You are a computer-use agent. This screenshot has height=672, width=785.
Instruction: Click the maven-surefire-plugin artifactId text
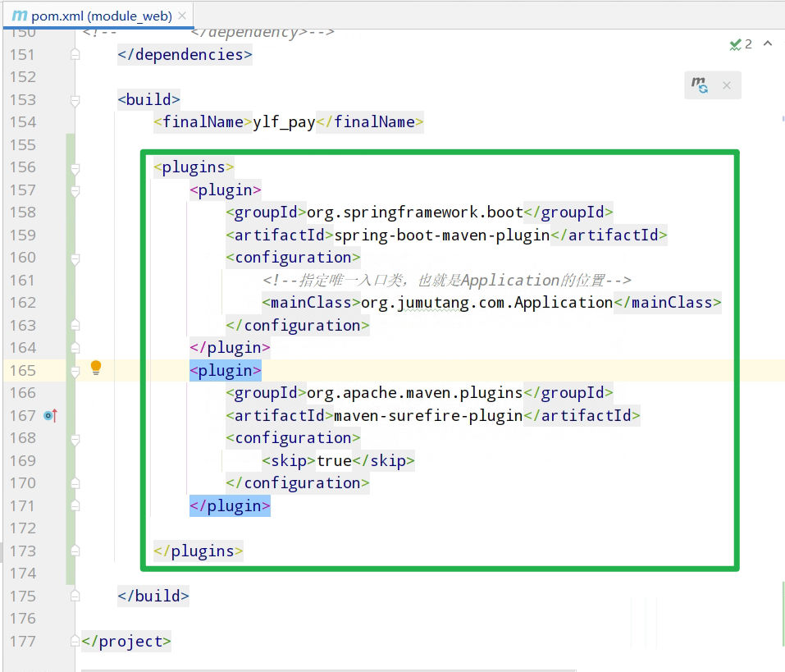(x=428, y=416)
